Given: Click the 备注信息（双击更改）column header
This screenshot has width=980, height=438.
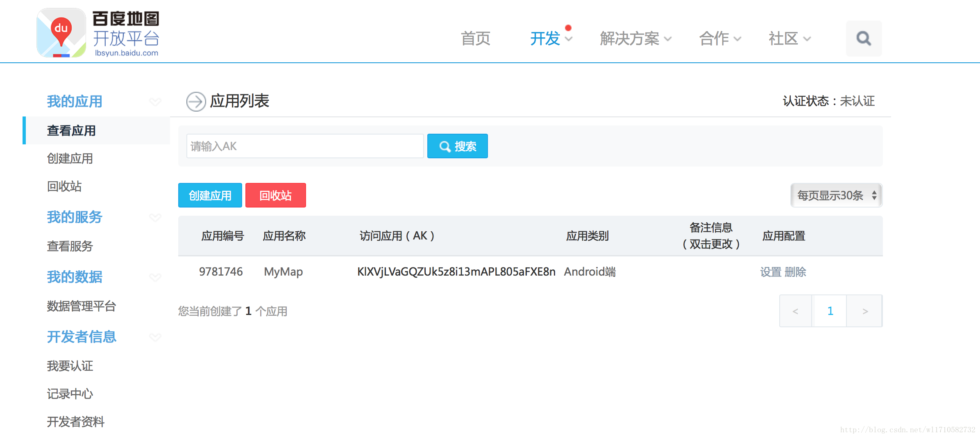Looking at the screenshot, I should pyautogui.click(x=711, y=236).
